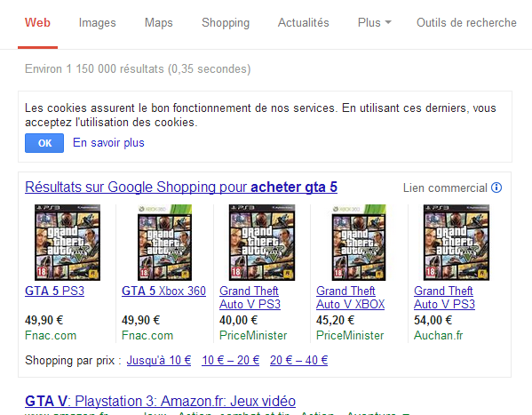Click the 49,90 € price under GTA 5 PS3
Image resolution: width=532 pixels, height=415 pixels.
(44, 320)
